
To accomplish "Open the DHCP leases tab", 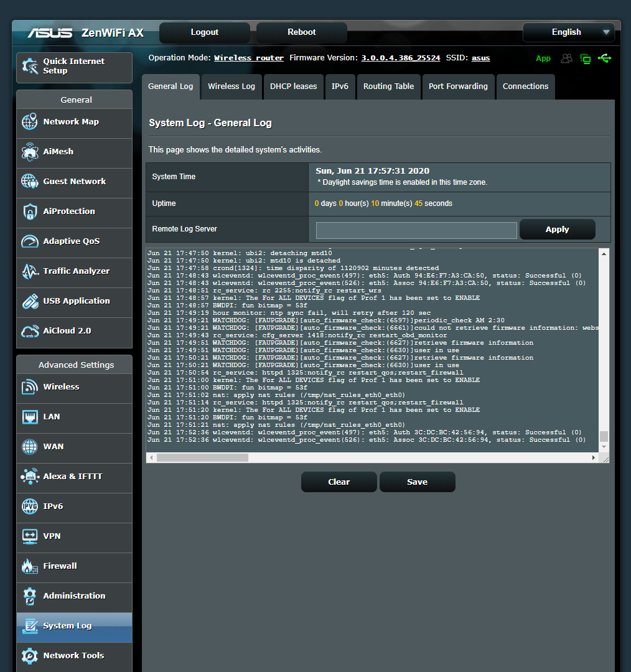I will (294, 86).
